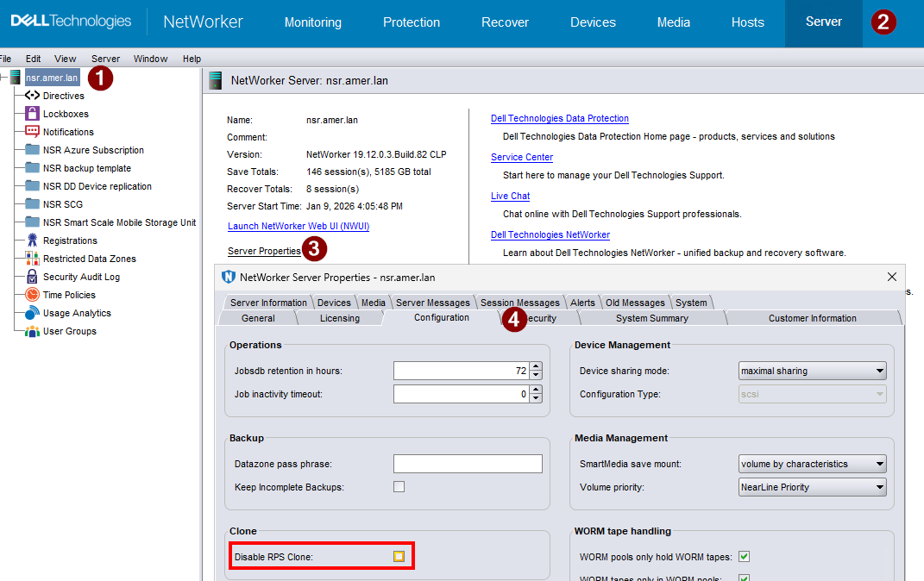924x581 pixels.
Task: Open the Monitoring section
Action: (x=313, y=22)
